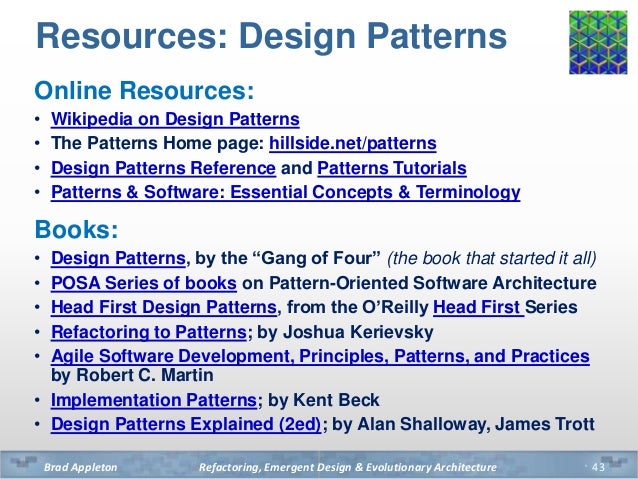
Task: Click the Books: heading
Action: click(x=76, y=229)
